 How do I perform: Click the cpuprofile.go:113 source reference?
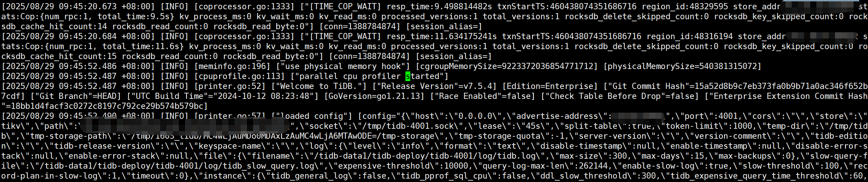tap(240, 76)
